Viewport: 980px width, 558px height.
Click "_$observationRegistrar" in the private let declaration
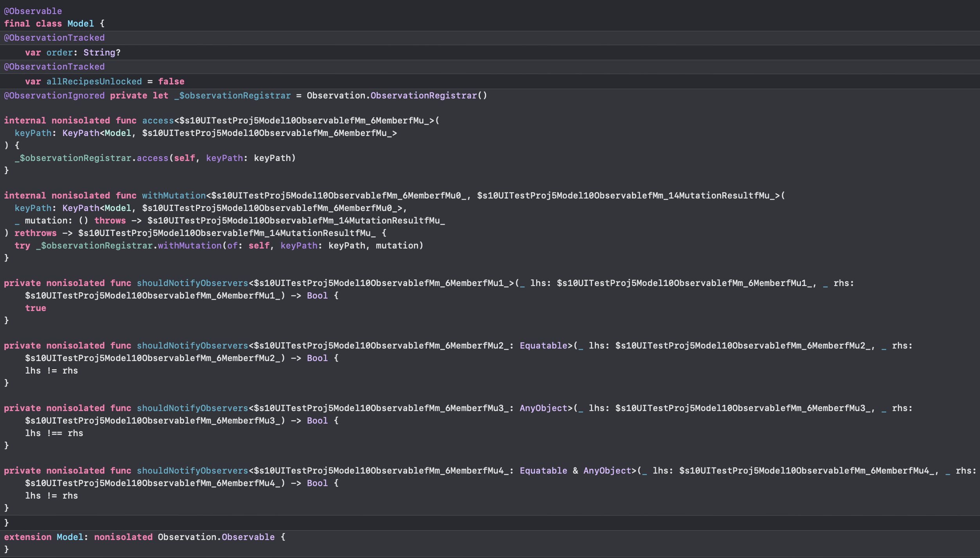pos(232,95)
